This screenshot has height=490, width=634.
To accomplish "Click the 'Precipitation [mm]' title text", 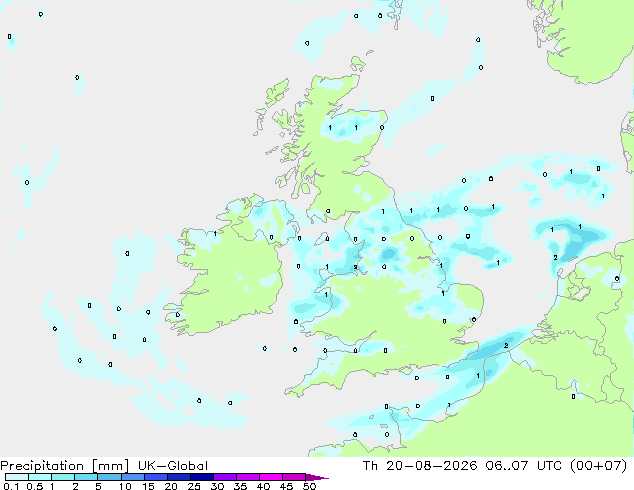I will [65, 466].
